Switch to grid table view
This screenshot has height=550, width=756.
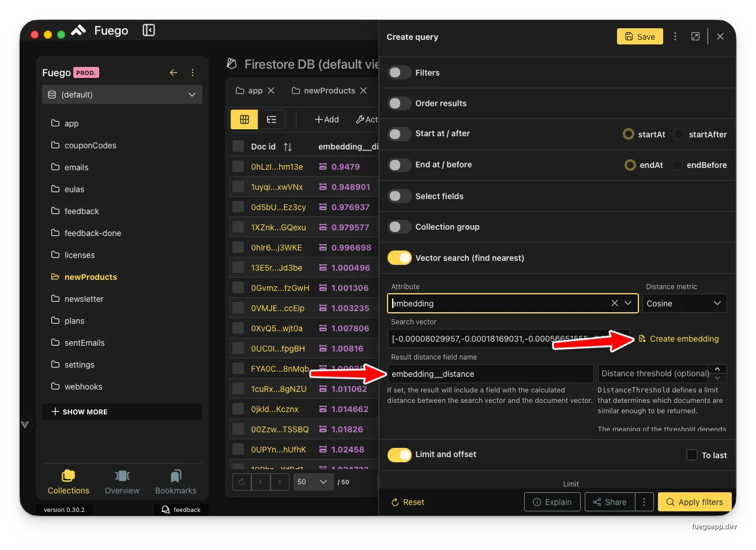click(x=245, y=119)
